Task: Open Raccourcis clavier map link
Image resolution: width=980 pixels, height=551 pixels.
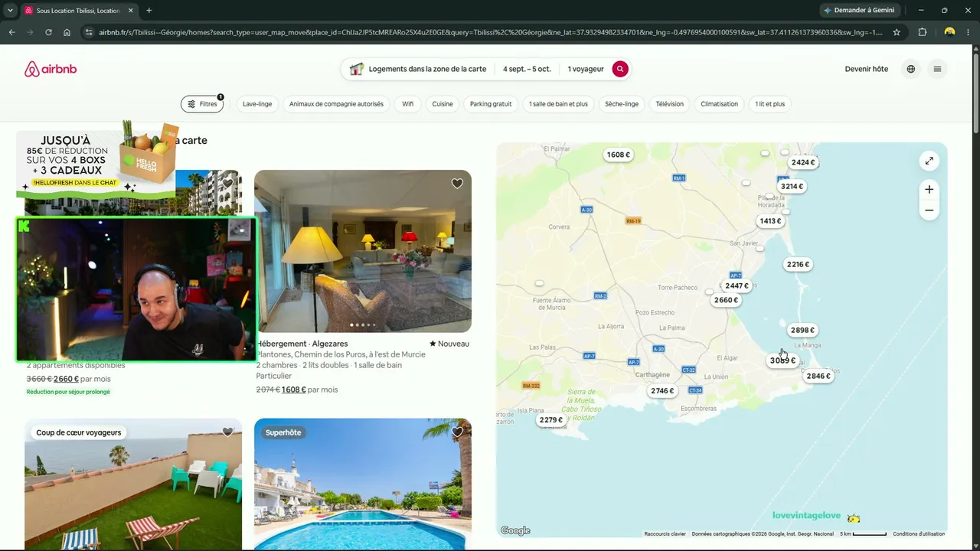Action: click(x=665, y=534)
